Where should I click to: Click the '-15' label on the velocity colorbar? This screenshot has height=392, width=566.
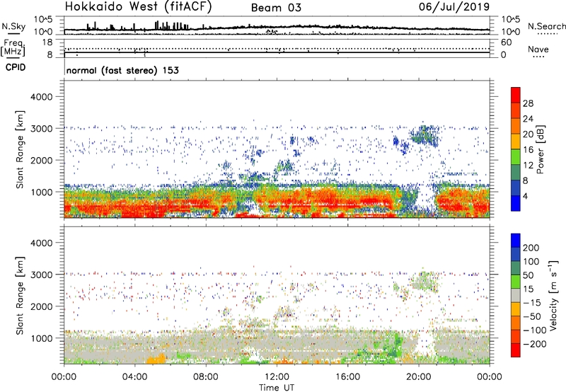tap(532, 303)
